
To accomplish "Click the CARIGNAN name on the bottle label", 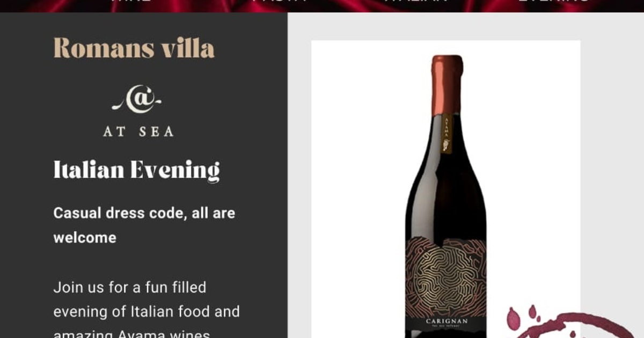I will click(x=447, y=321).
